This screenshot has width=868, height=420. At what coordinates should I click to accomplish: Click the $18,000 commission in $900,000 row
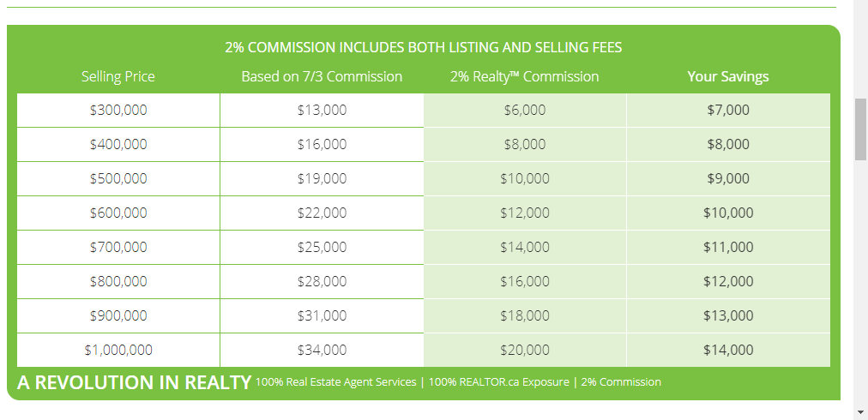(525, 316)
